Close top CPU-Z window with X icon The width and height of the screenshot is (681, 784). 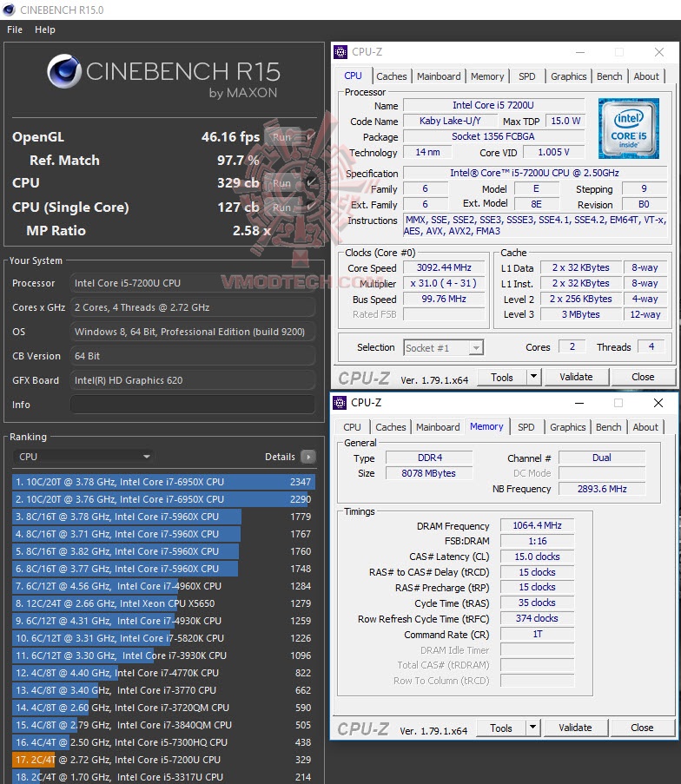point(659,52)
